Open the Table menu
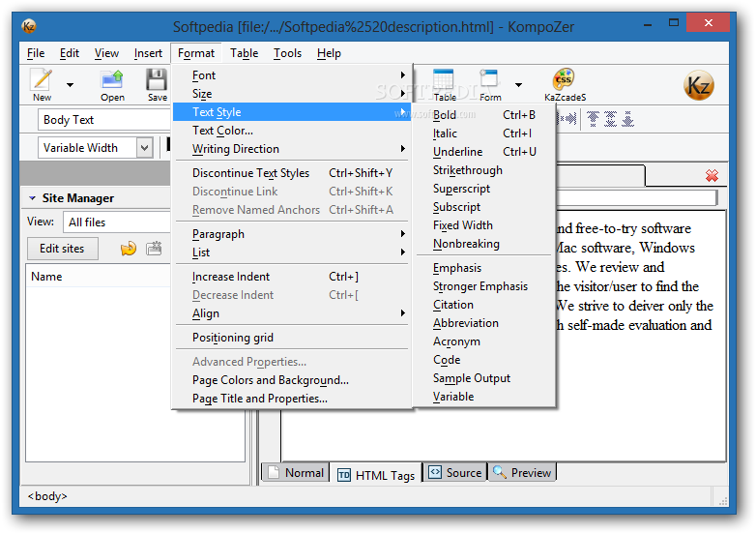 click(244, 53)
